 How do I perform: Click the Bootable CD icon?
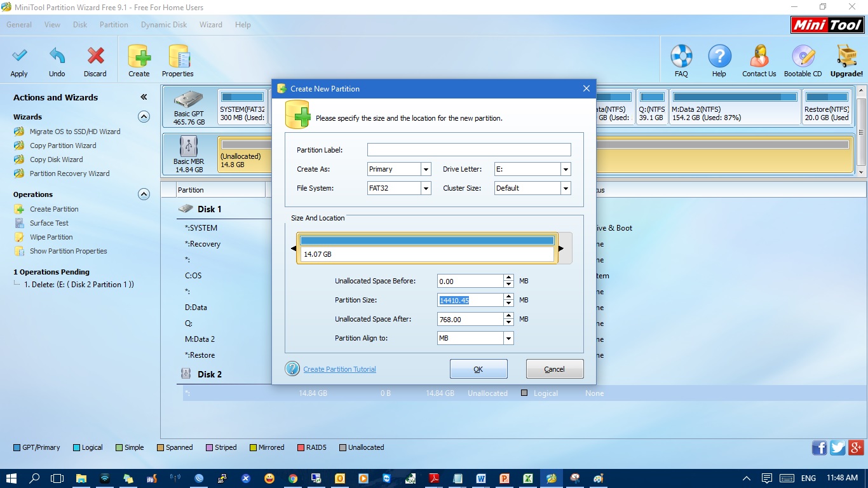coord(803,57)
